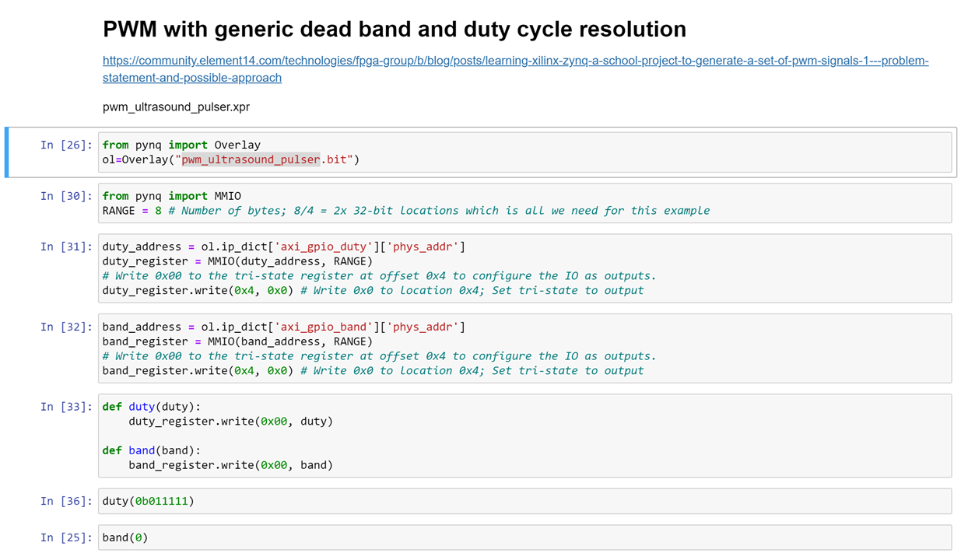Click the In [31] cell prompt
The height and width of the screenshot is (560, 961).
66,247
